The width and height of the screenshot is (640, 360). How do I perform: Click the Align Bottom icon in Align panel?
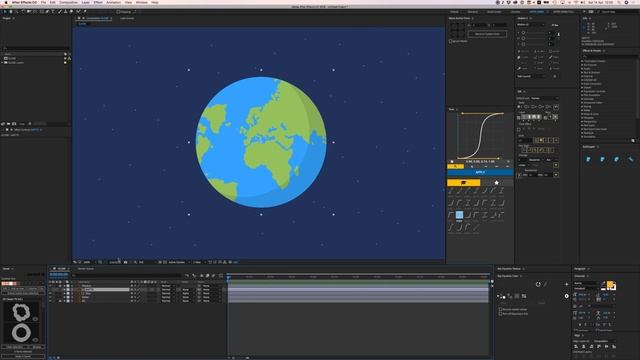[x=614, y=347]
